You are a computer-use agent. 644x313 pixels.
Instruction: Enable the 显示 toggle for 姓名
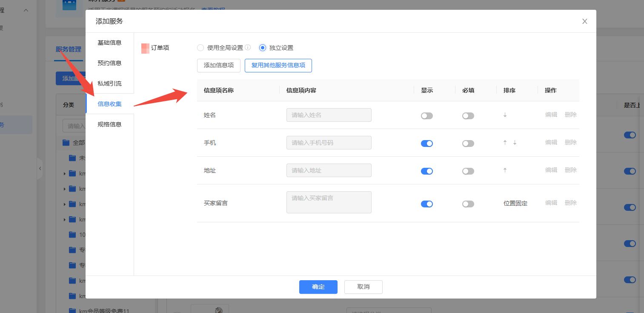pos(426,116)
